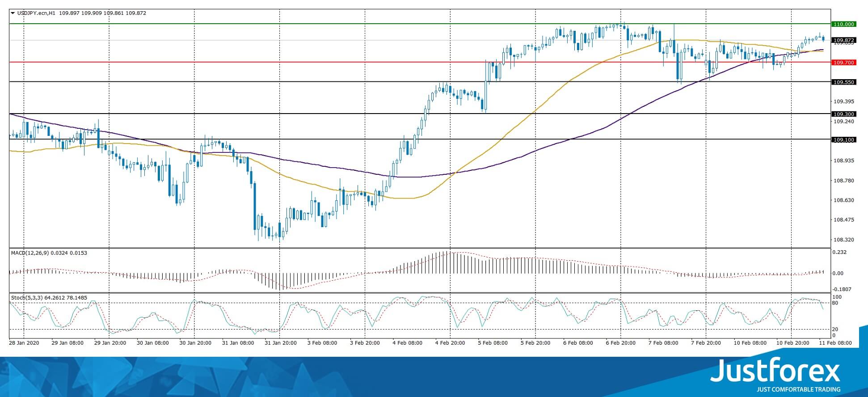Click the "7 Feb 08:00" time label

(x=663, y=343)
